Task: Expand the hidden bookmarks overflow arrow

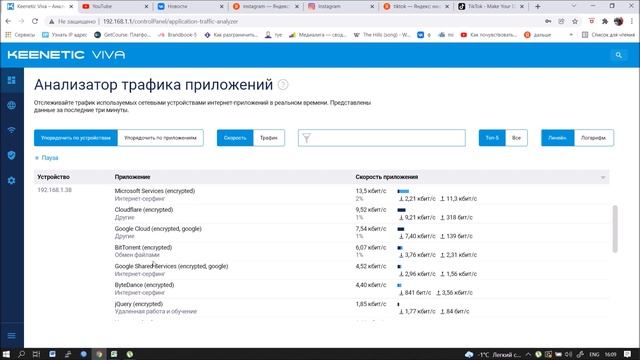Action: 571,35
